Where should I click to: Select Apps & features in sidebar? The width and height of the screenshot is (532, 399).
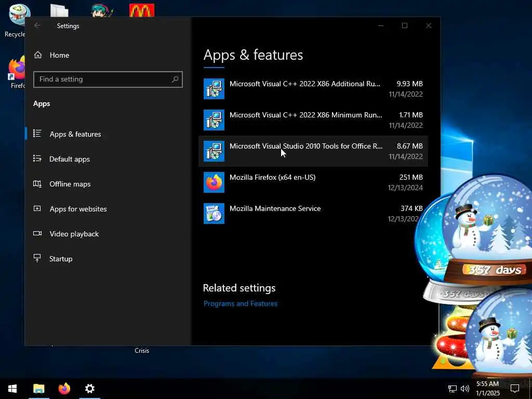[x=75, y=134]
